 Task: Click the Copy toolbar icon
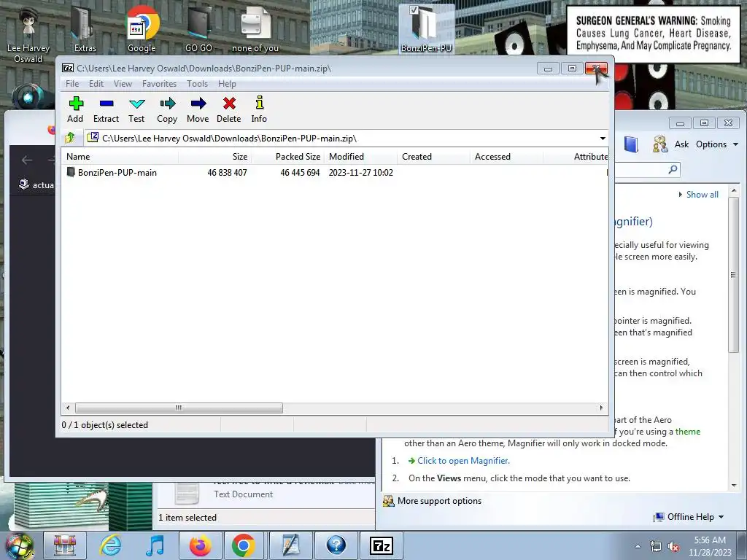tap(167, 109)
